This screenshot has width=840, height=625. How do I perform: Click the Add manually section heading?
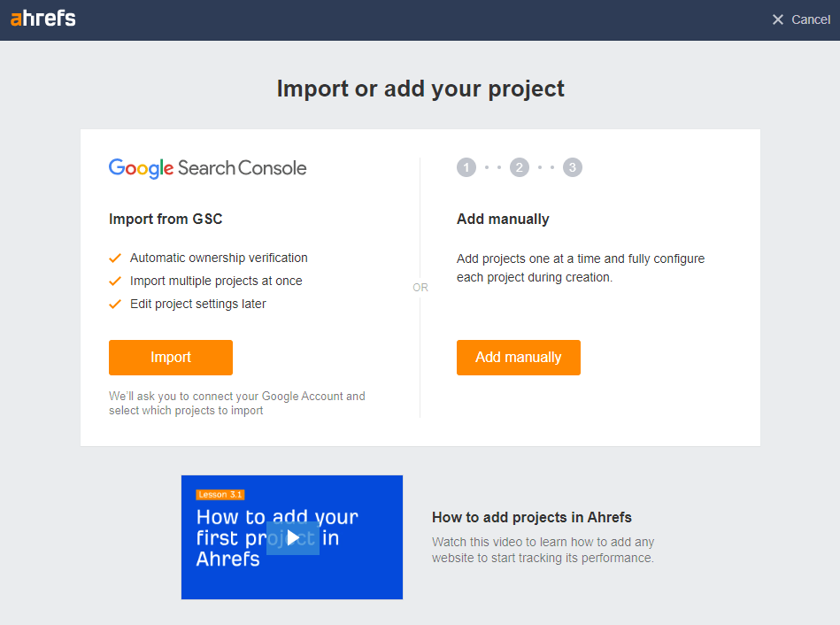(501, 219)
